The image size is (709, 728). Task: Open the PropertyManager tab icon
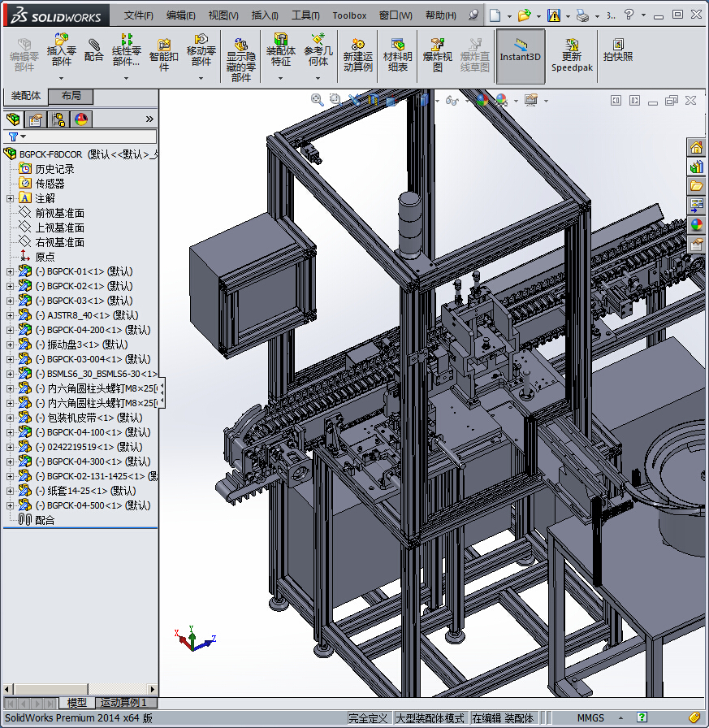36,119
